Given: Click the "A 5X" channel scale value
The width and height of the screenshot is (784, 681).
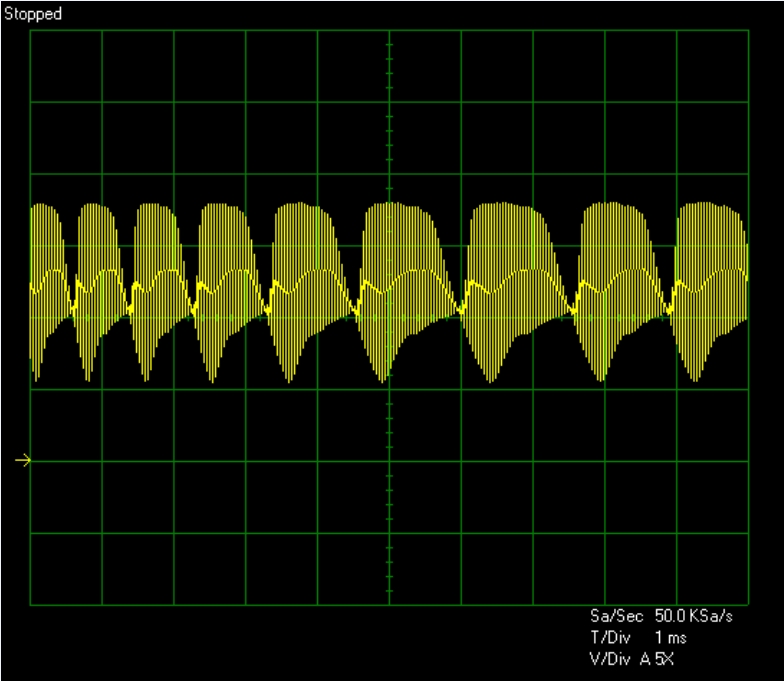Looking at the screenshot, I should (x=657, y=659).
